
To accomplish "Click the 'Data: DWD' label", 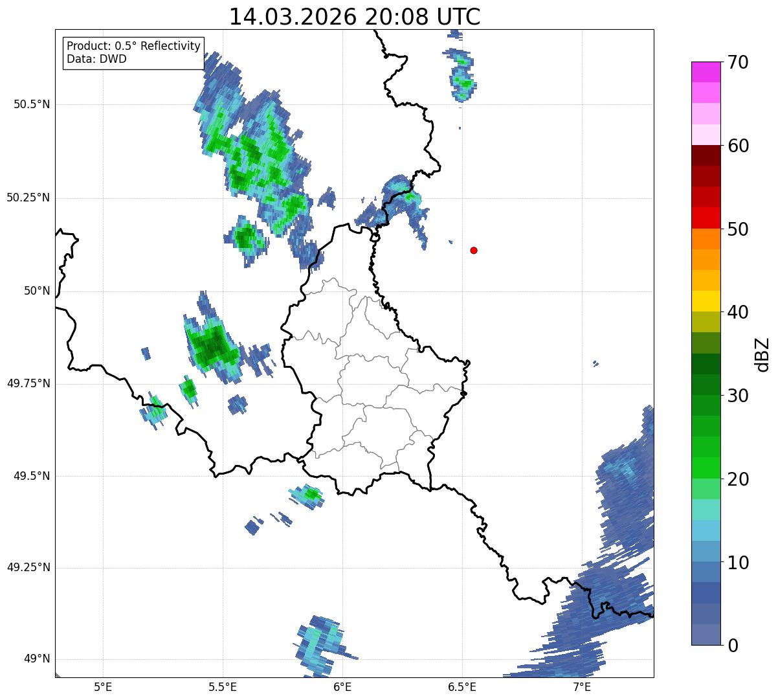I will (x=96, y=59).
